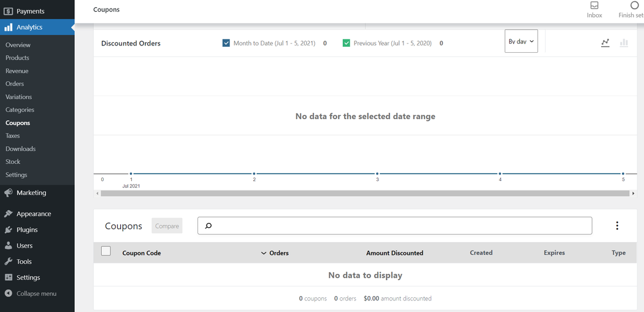644x312 pixels.
Task: Go to Taxes analytics
Action: [13, 136]
